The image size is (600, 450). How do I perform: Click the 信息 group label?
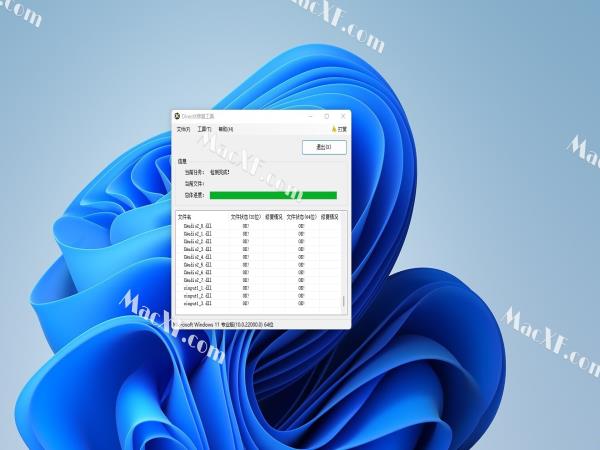(x=183, y=161)
